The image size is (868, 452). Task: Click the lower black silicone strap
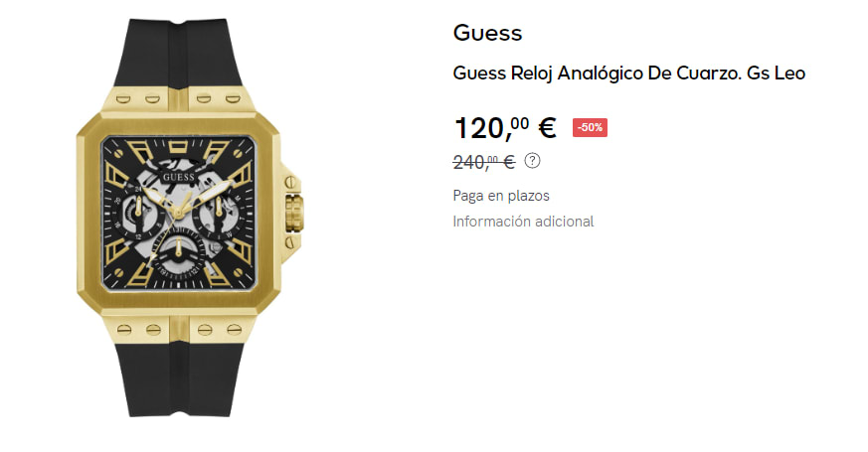[178, 379]
